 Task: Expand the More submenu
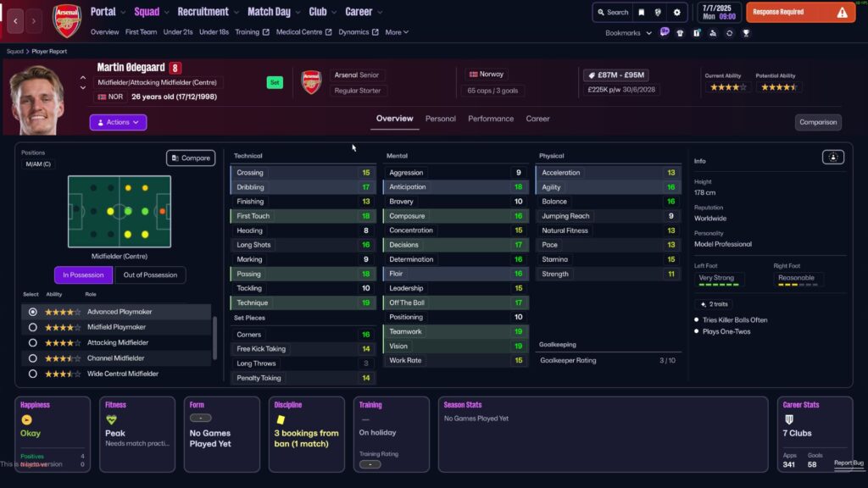(x=397, y=32)
